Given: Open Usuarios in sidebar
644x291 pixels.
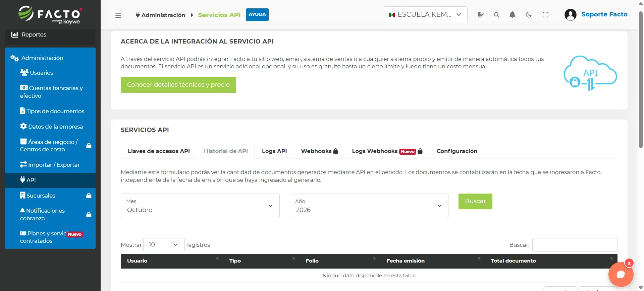Looking at the screenshot, I should [x=50, y=73].
